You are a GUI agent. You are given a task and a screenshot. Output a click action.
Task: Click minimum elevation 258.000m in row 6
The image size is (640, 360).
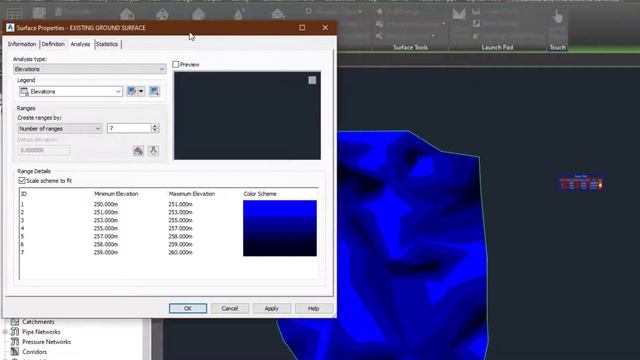pyautogui.click(x=106, y=244)
